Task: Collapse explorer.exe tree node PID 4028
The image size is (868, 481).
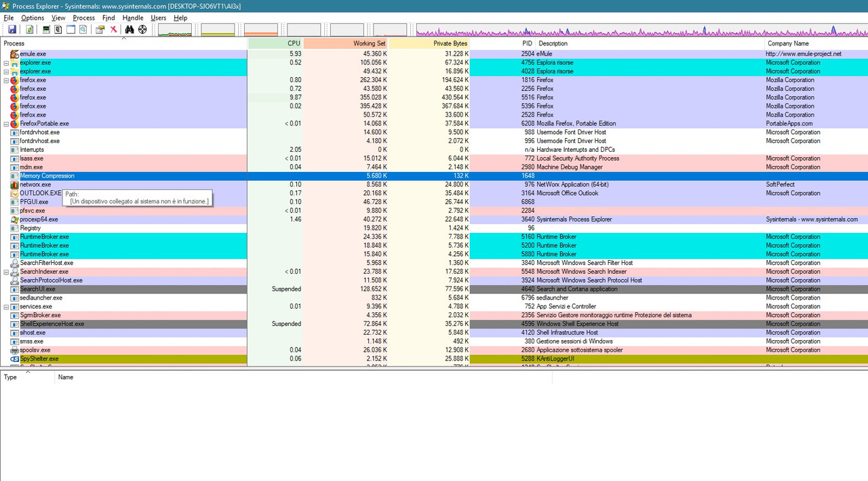Action: (6, 71)
